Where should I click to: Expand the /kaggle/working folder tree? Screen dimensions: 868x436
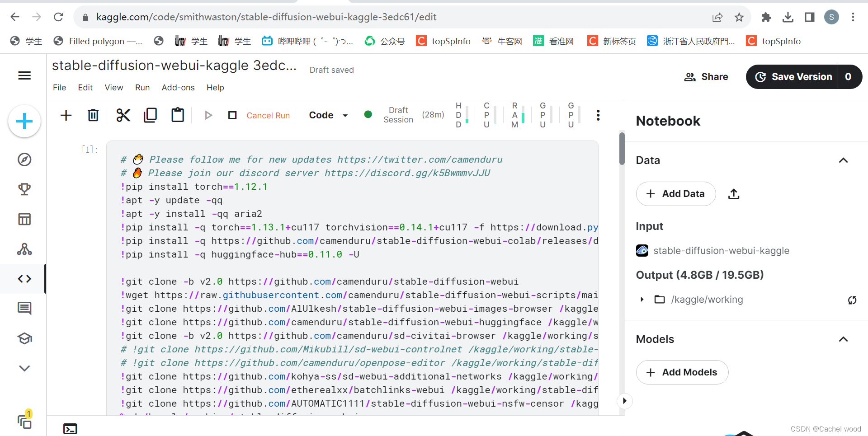click(642, 300)
